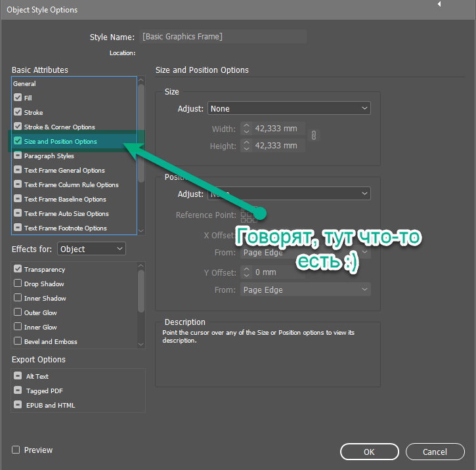476x470 pixels.
Task: Open the Effects for Object dropdown
Action: pos(91,249)
